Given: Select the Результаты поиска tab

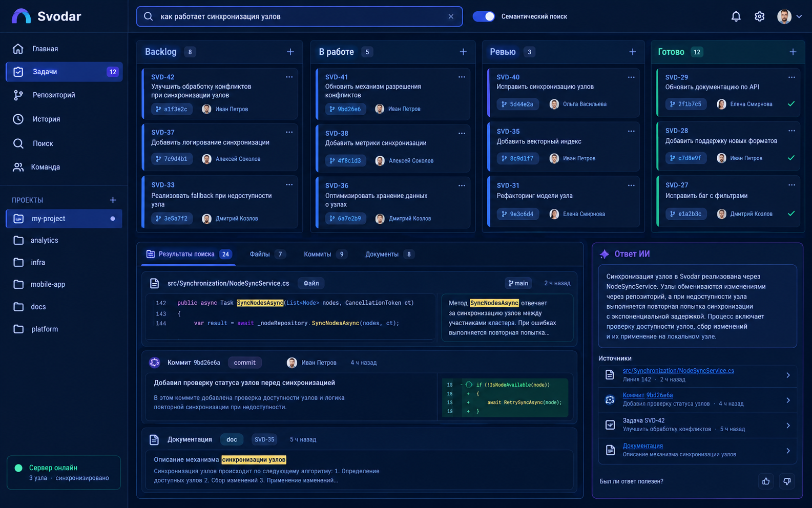Looking at the screenshot, I should point(189,254).
